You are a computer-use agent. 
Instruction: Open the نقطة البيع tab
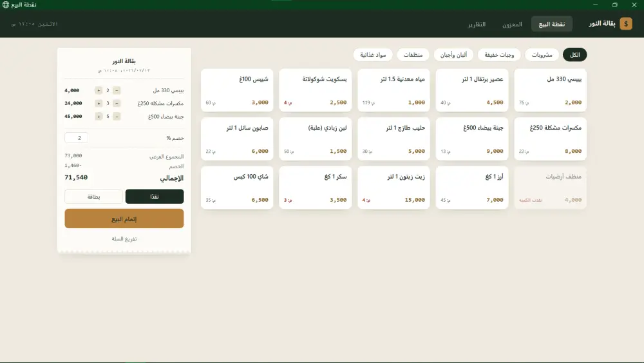pyautogui.click(x=552, y=24)
